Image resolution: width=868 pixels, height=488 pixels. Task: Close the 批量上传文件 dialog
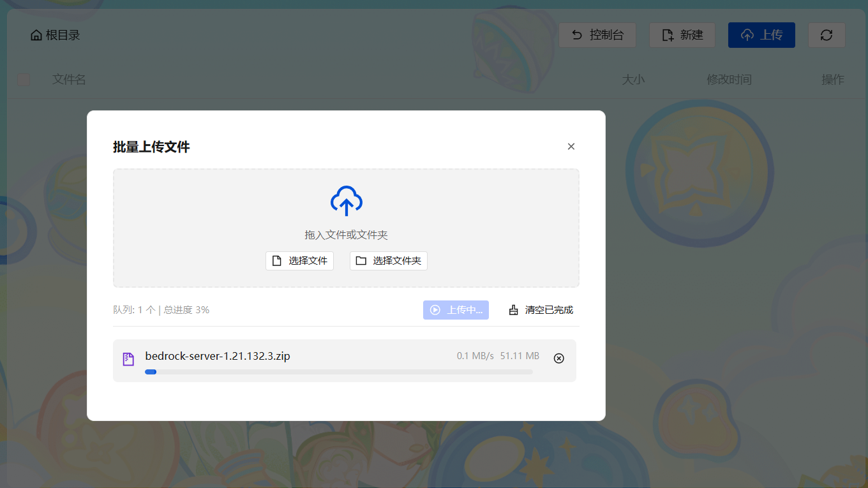[x=571, y=147]
